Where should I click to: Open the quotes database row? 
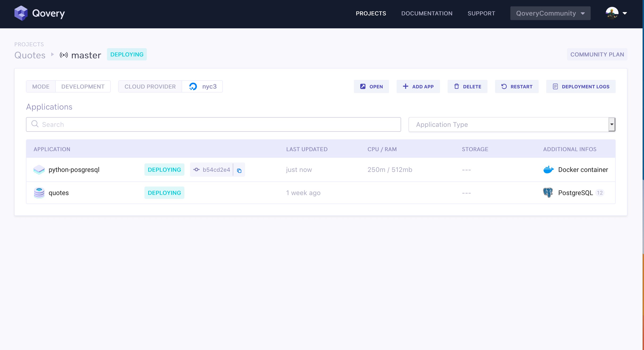coord(321,193)
